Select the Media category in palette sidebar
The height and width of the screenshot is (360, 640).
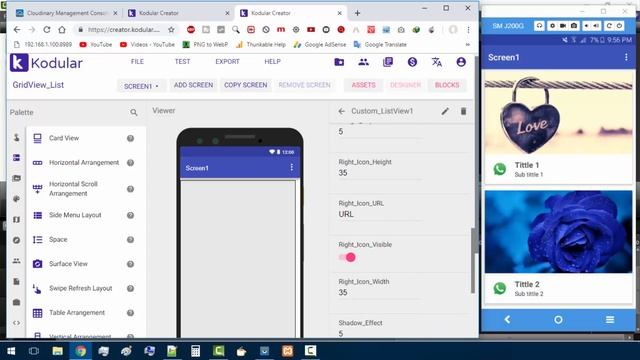pos(16,178)
